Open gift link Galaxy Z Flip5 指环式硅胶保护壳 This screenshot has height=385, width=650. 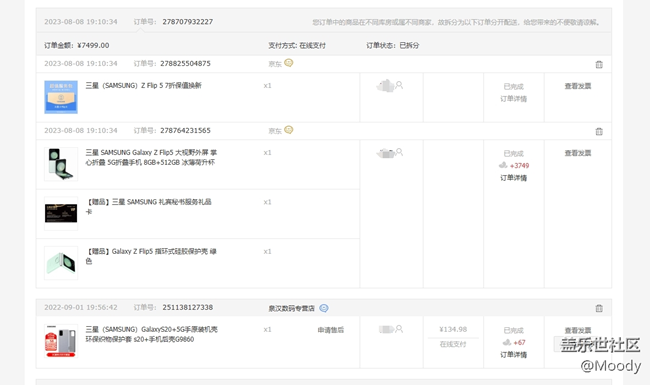pos(151,256)
